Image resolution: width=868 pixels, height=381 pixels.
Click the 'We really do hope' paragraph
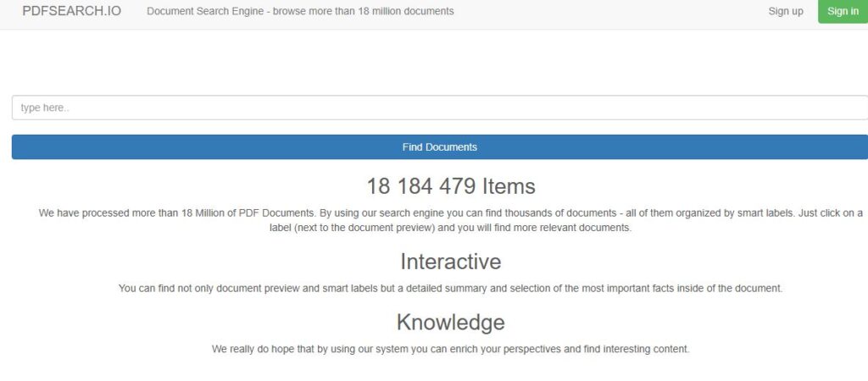point(450,349)
